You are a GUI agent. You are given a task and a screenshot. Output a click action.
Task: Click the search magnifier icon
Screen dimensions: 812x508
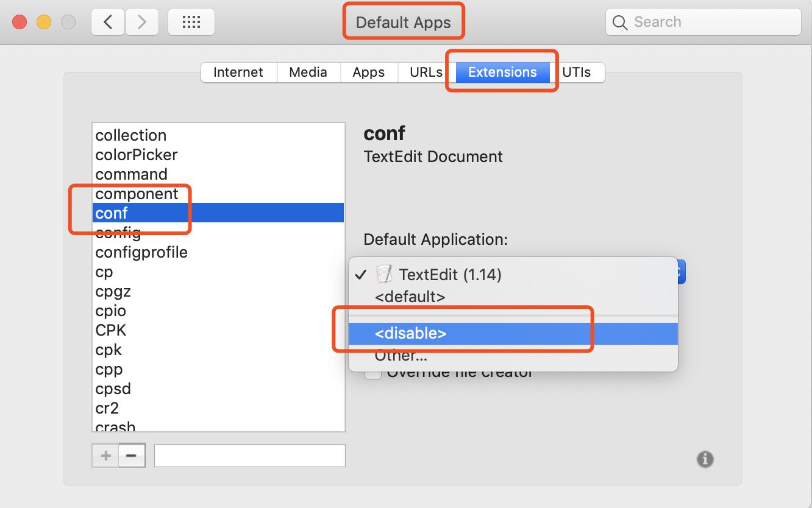click(620, 23)
